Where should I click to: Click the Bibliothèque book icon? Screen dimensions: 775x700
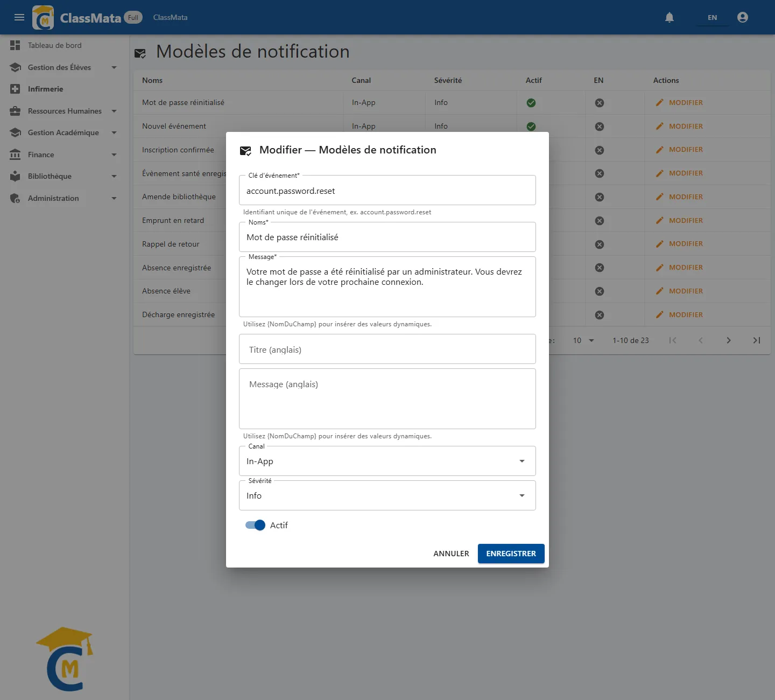tap(15, 176)
